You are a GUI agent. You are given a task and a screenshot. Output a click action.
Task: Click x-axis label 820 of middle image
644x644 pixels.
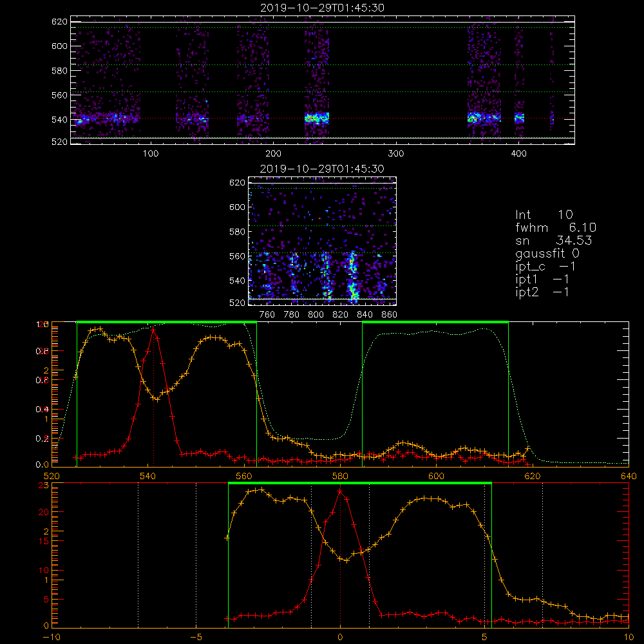pos(341,315)
